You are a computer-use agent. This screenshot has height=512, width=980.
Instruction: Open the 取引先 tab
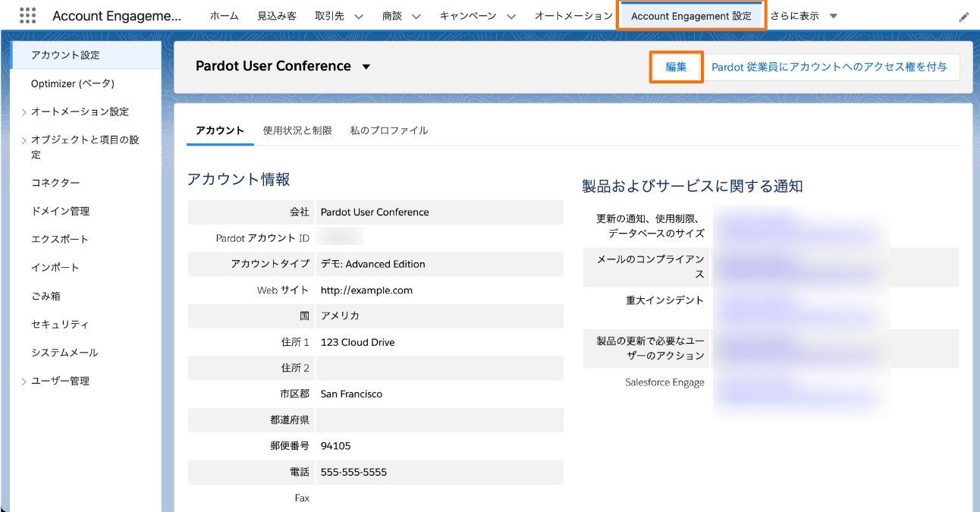330,16
